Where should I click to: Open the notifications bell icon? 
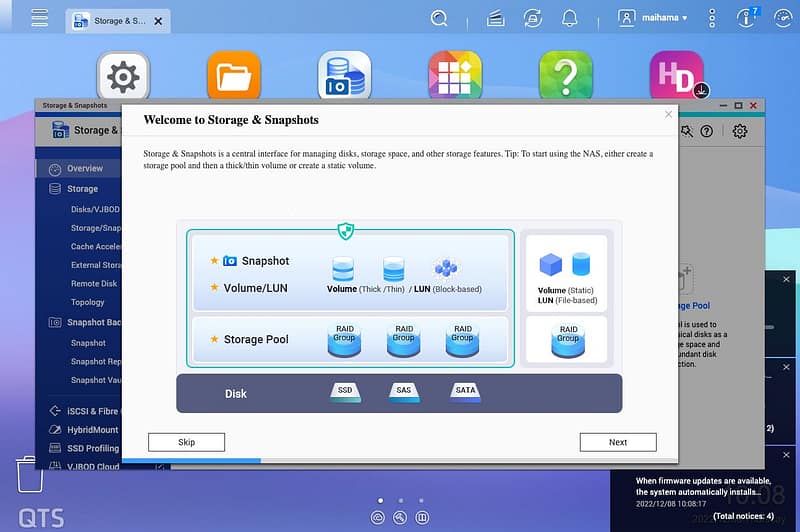point(569,19)
